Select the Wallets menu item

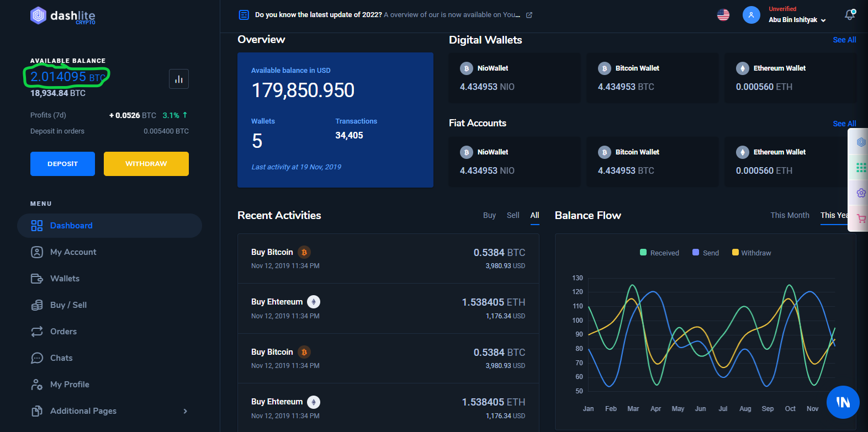click(65, 279)
